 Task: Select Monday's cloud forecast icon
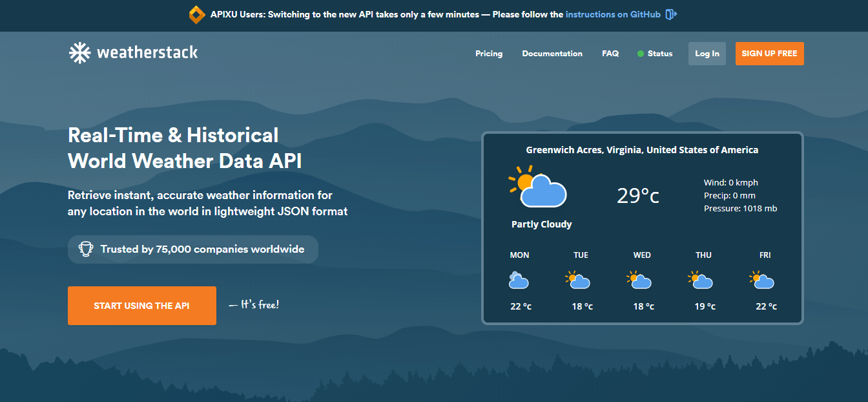coord(519,280)
